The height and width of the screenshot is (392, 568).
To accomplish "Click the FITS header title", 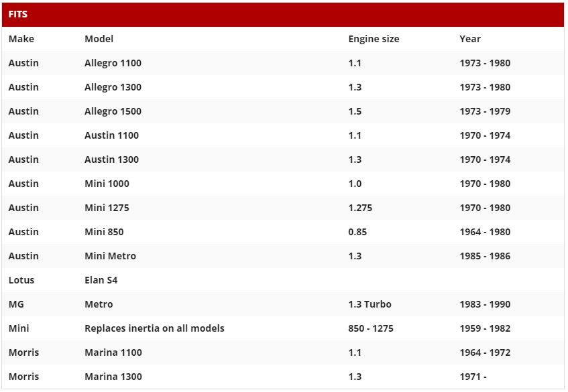I will click(17, 14).
